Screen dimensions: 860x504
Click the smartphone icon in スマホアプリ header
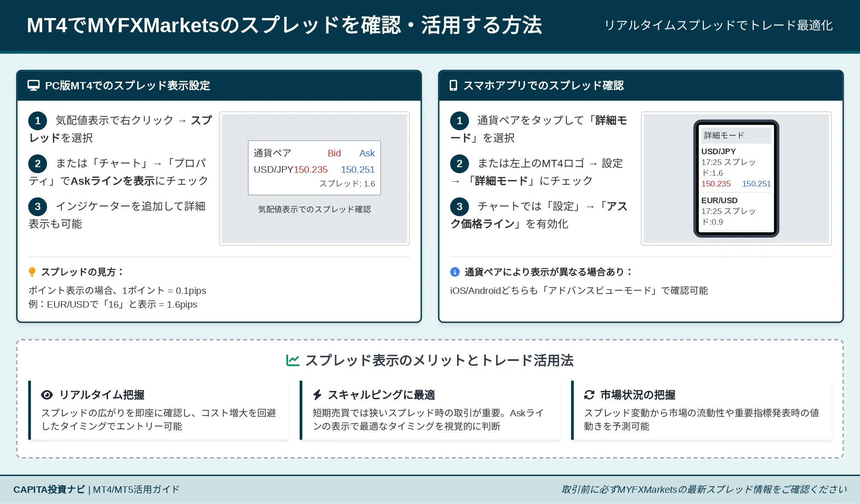[x=453, y=86]
